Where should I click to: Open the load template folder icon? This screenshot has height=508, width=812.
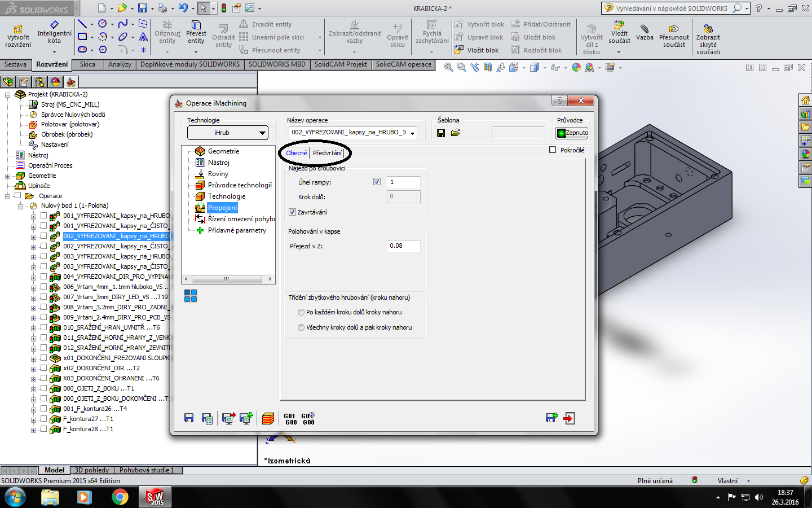pos(455,133)
